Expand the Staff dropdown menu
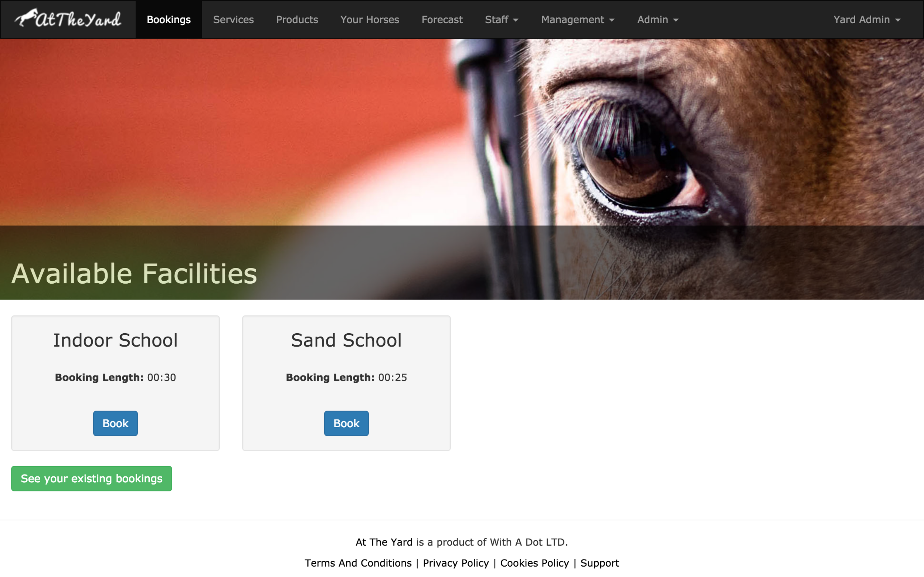 click(502, 20)
